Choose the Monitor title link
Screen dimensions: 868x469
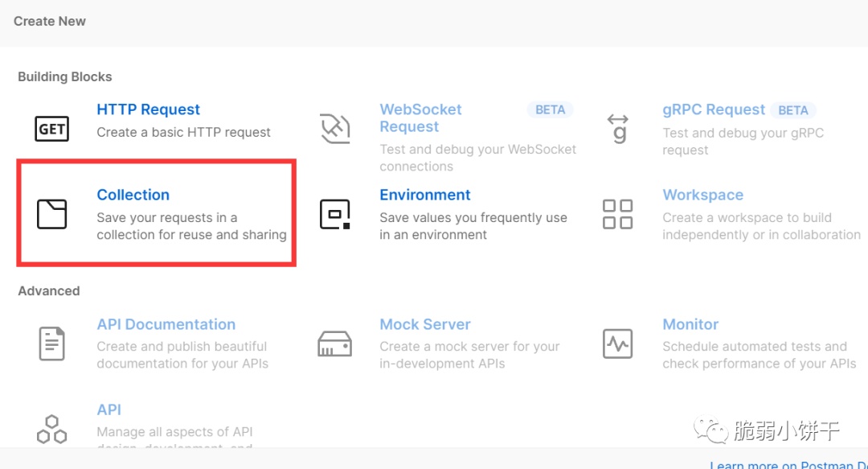tap(690, 324)
